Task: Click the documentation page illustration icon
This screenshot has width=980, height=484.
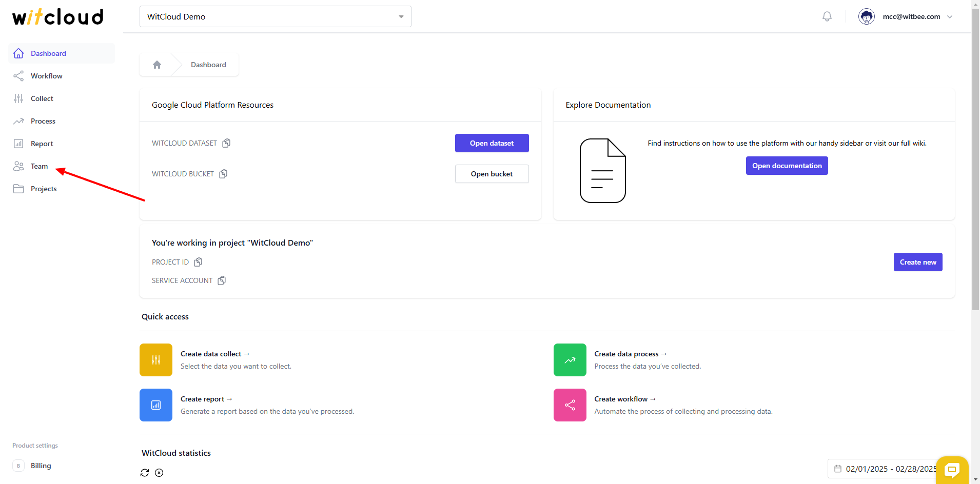Action: point(603,171)
